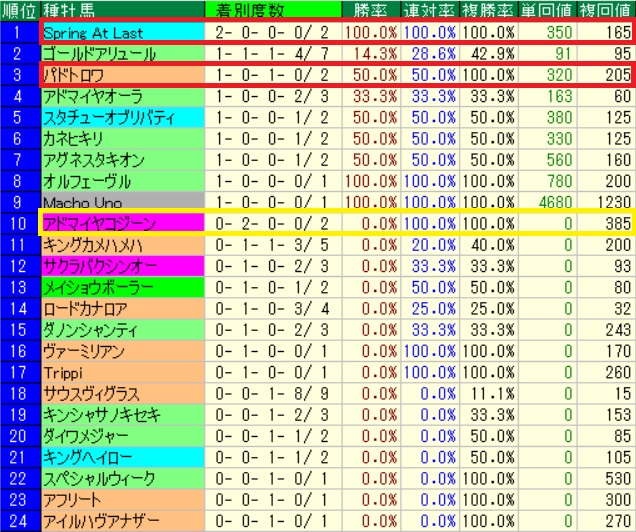Select the アグネスタキオン sire name
Screen dimensions: 636x532
click(94, 160)
